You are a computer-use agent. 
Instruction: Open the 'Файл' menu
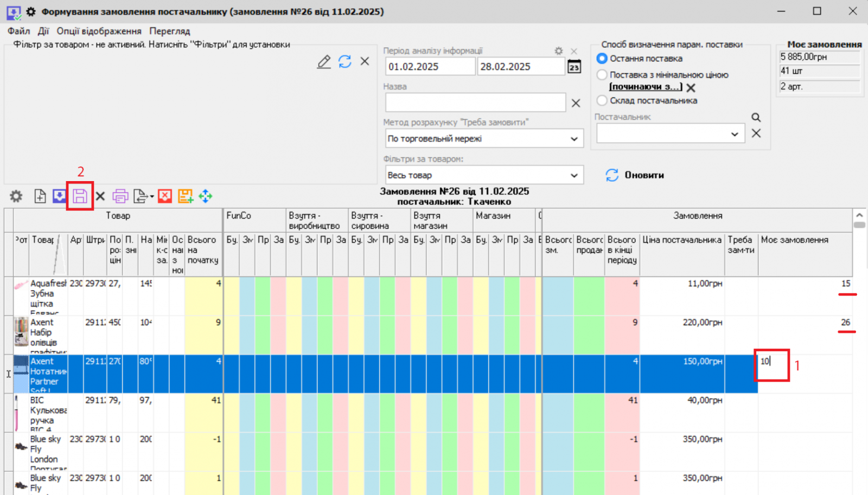18,31
